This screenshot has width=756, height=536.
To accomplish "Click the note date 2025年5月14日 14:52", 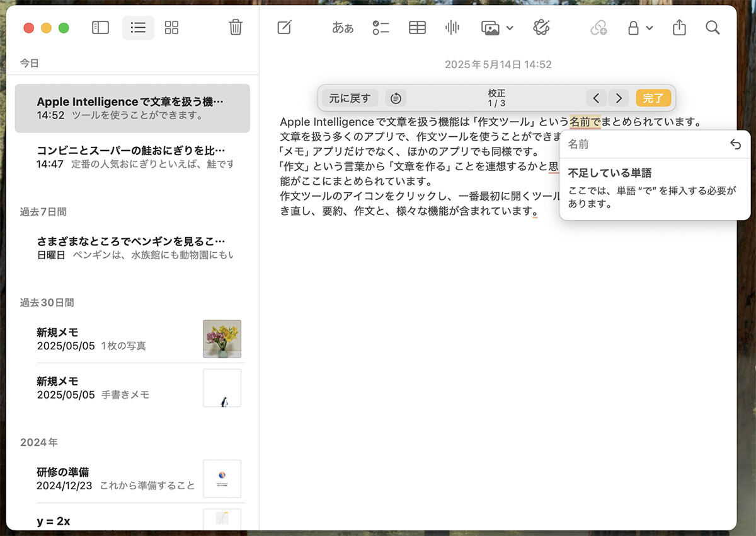I will tap(498, 64).
